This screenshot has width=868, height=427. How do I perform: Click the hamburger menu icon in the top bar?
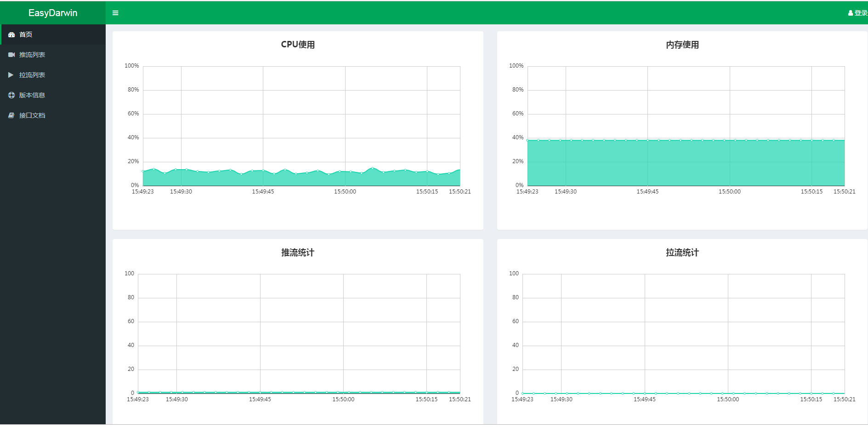point(115,12)
